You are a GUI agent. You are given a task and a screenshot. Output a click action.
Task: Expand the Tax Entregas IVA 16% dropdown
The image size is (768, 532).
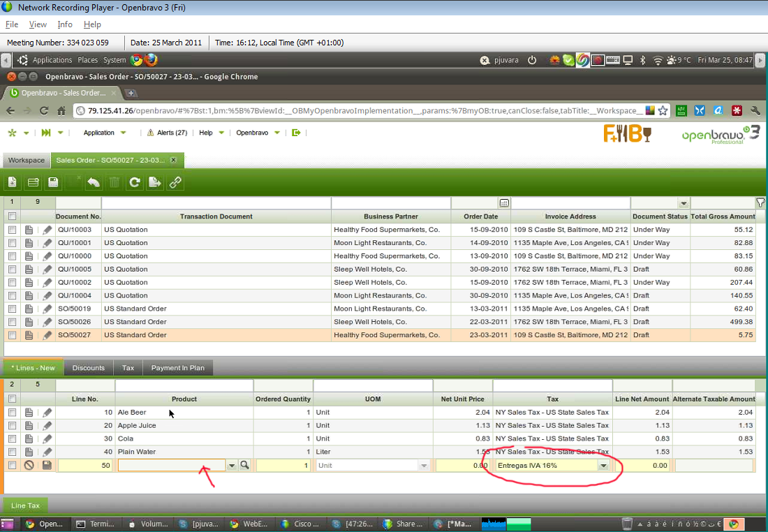(x=603, y=466)
